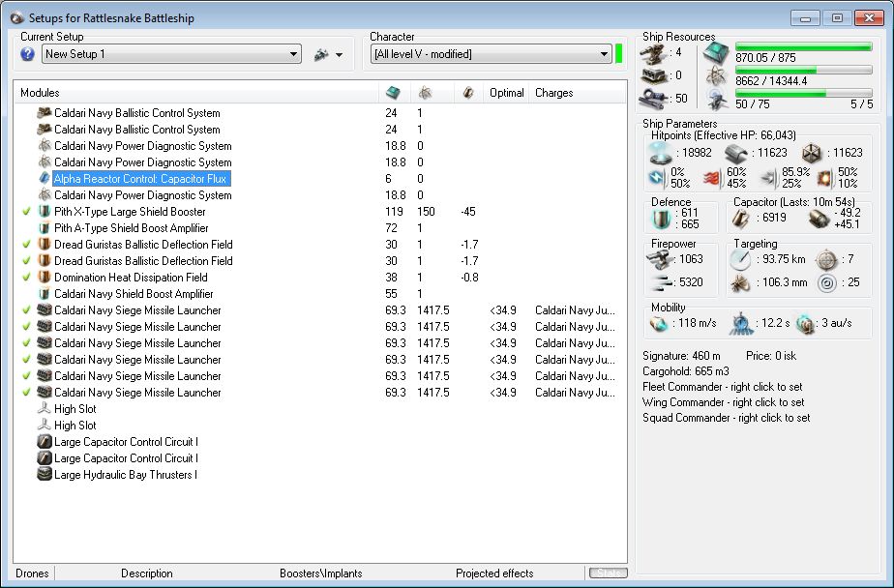Switch to the Drones tab
The height and width of the screenshot is (588, 894).
(33, 573)
